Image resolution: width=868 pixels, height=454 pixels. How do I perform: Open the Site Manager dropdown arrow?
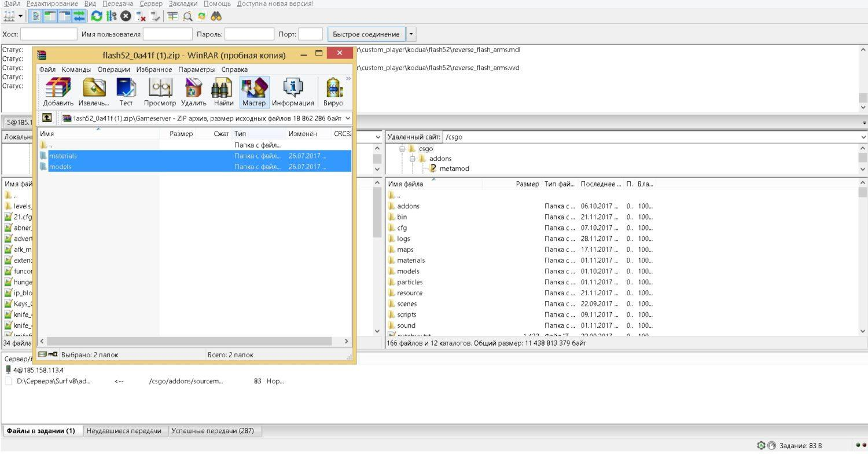tap(21, 16)
